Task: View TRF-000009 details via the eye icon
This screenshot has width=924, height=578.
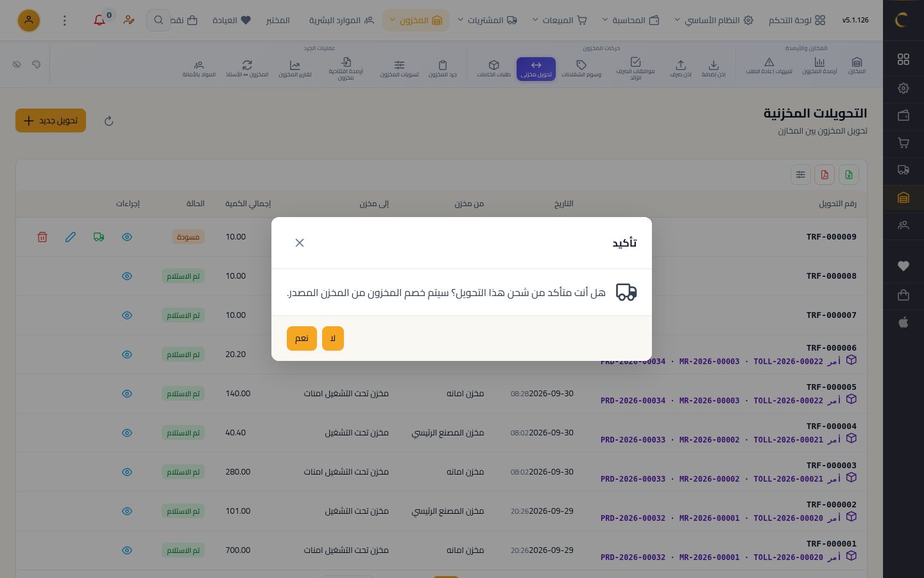Action: click(x=127, y=237)
